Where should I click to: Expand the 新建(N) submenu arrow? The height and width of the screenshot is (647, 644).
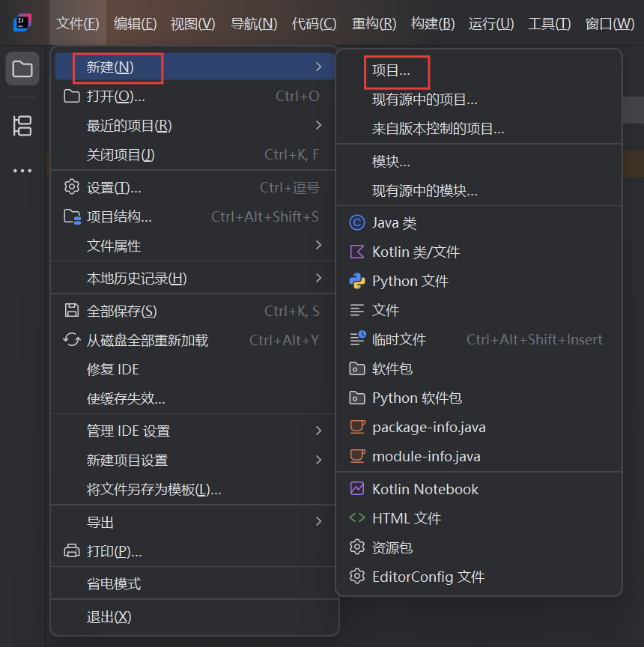(318, 67)
